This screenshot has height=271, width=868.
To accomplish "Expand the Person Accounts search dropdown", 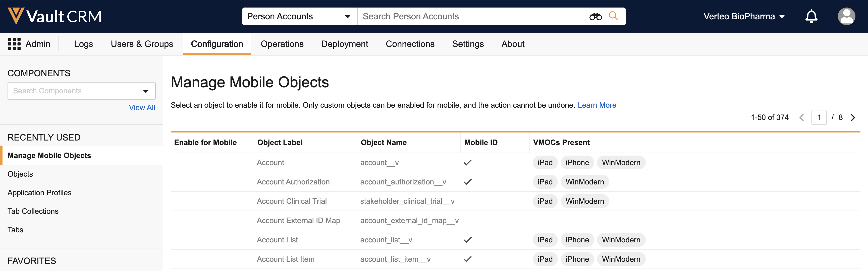I will [x=347, y=17].
